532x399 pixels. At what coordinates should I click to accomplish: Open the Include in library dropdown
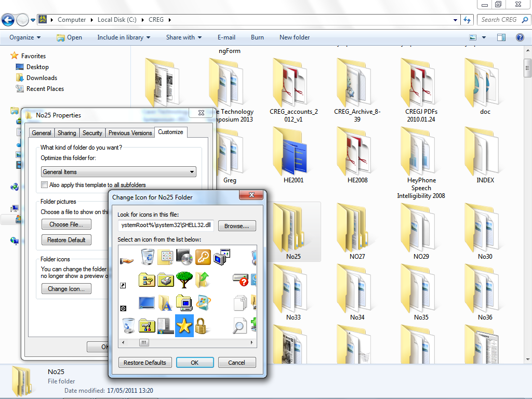[124, 37]
